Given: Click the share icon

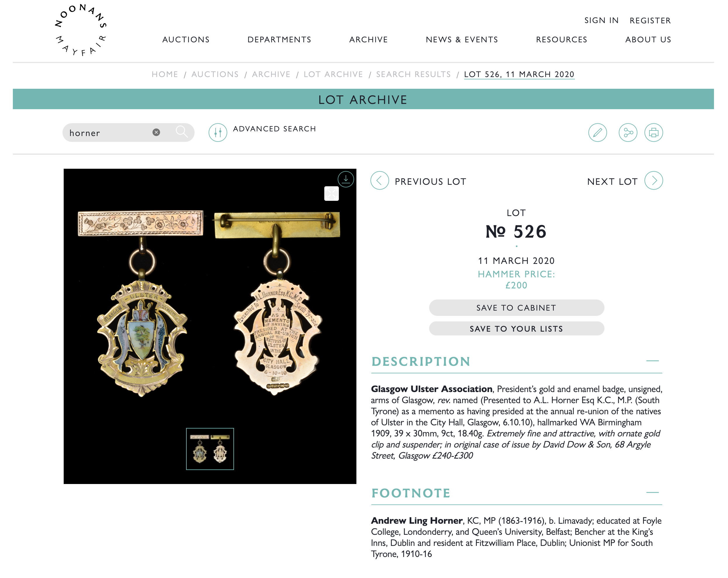Looking at the screenshot, I should [x=628, y=132].
